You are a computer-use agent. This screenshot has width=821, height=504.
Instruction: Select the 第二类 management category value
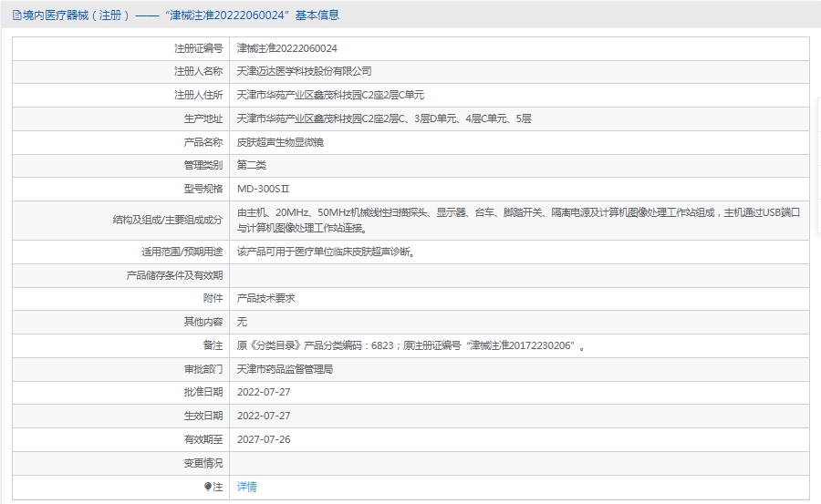click(252, 165)
